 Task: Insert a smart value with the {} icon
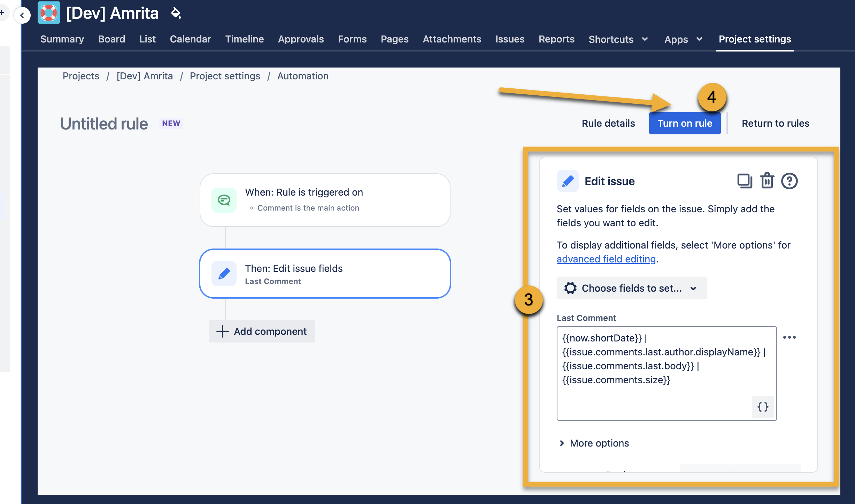[x=763, y=407]
